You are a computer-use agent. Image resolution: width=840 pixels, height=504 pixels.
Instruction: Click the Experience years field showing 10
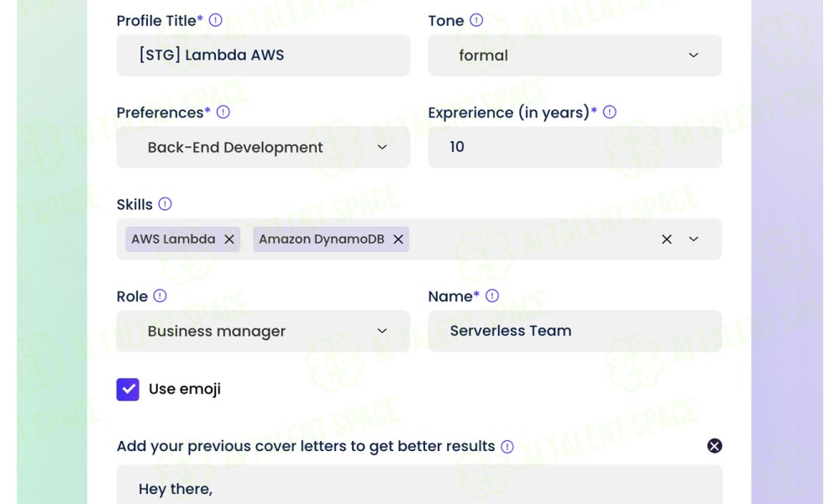(x=575, y=147)
